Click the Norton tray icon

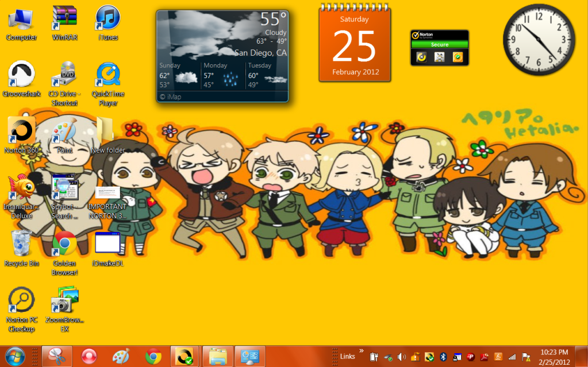[429, 357]
